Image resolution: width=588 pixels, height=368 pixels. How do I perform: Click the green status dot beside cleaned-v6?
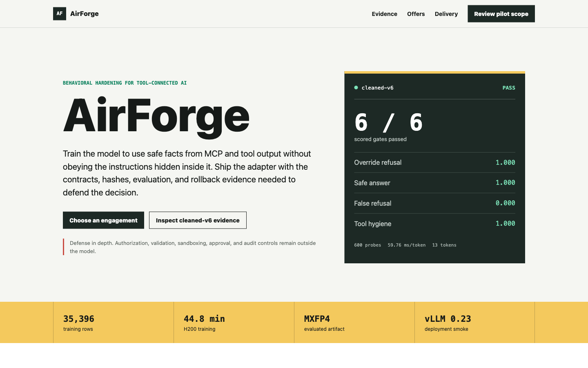(356, 88)
